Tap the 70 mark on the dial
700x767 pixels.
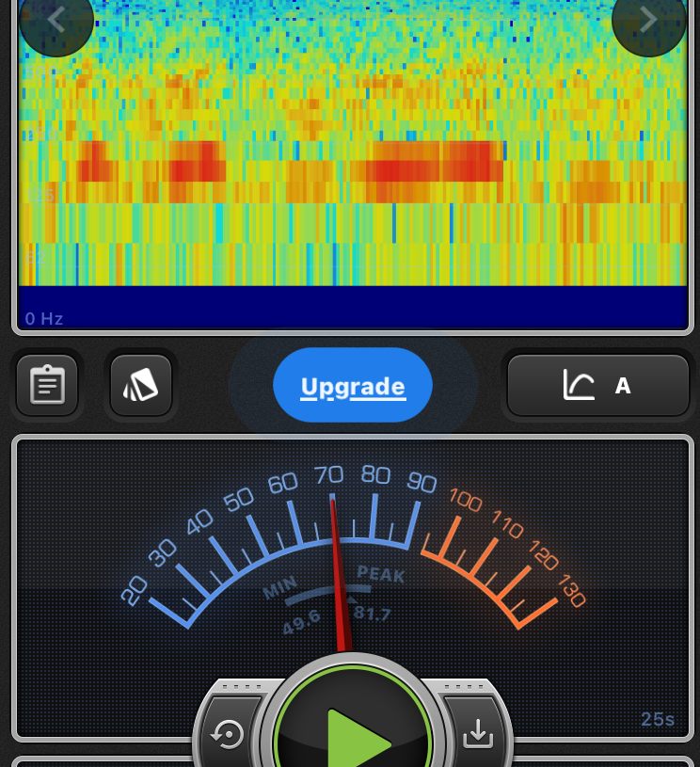coord(328,474)
